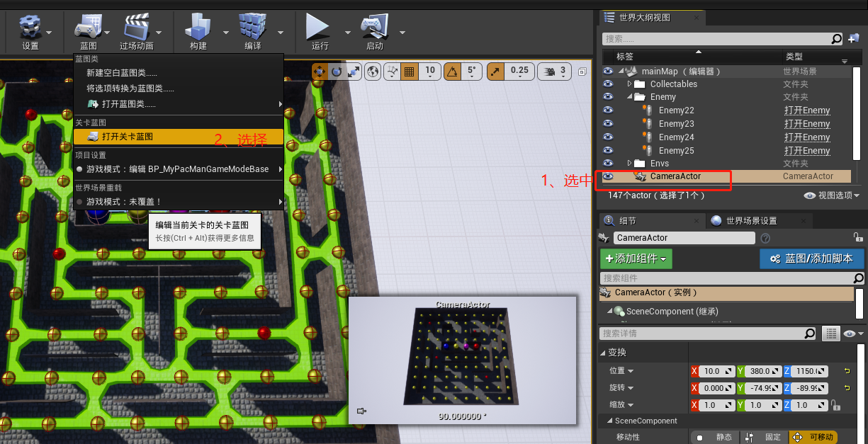868x444 pixels.
Task: Click the 添加组件 button
Action: [636, 259]
